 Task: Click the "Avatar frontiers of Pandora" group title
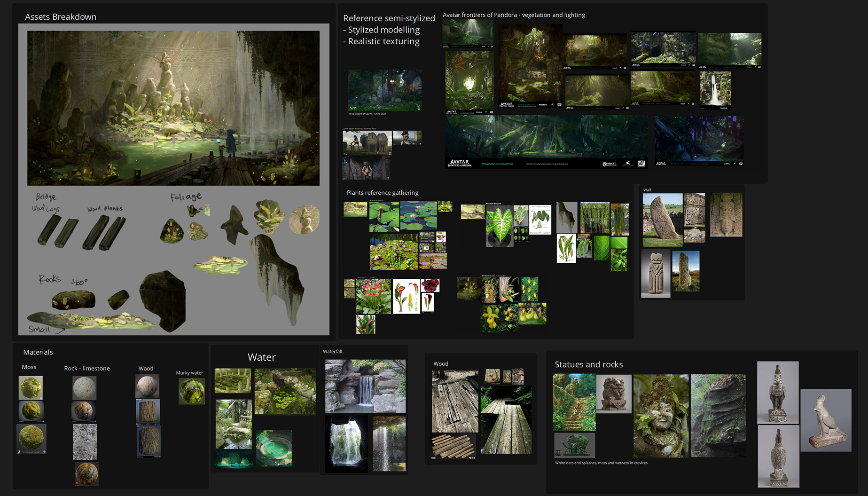click(514, 15)
